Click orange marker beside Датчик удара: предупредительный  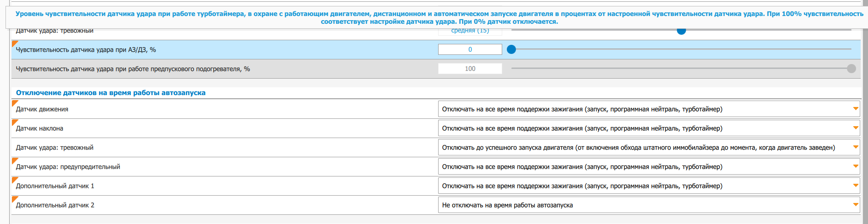pyautogui.click(x=14, y=160)
